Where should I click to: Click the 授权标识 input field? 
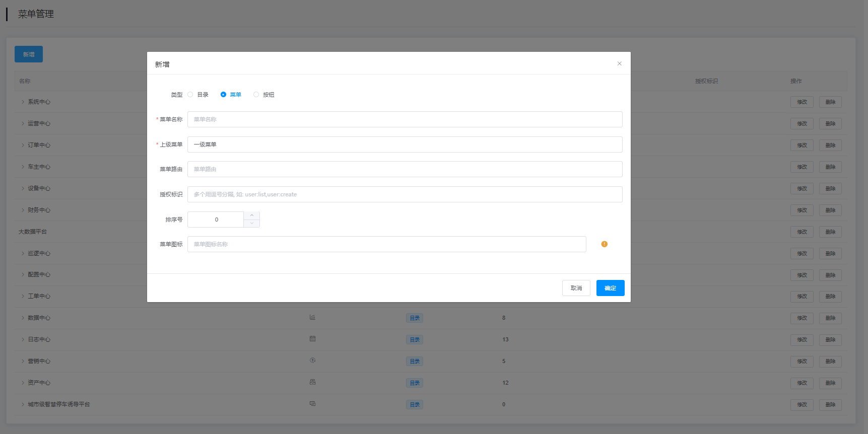click(x=405, y=194)
